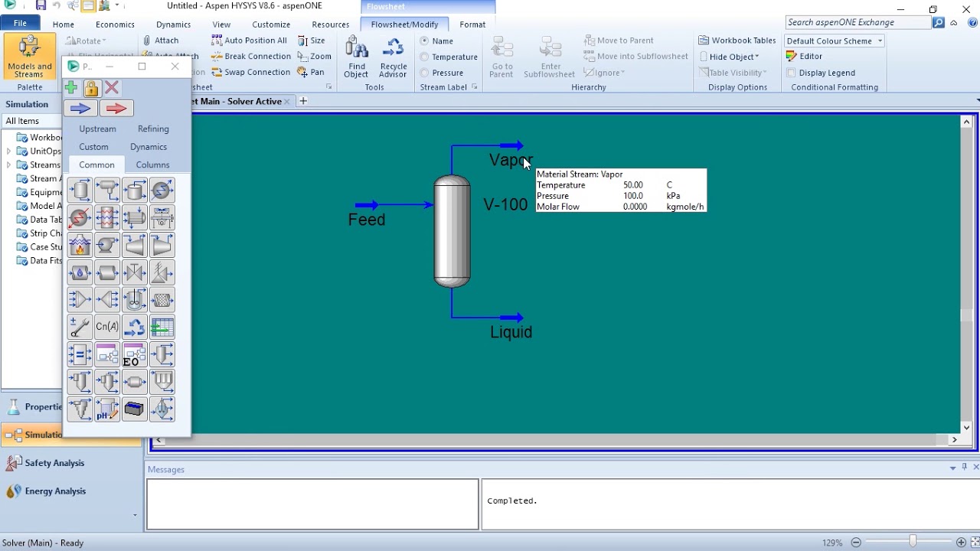980x551 pixels.
Task: Open the Home ribbon tab
Action: point(64,24)
